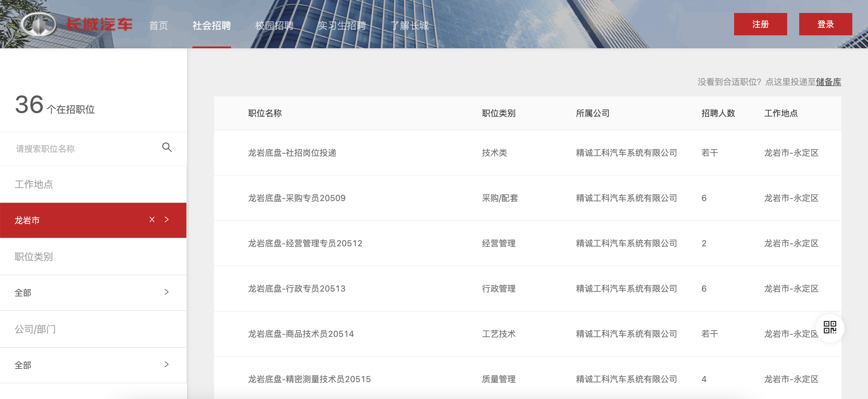868x399 pixels.
Task: Clear the 龙岩市 location filter
Action: (x=152, y=219)
